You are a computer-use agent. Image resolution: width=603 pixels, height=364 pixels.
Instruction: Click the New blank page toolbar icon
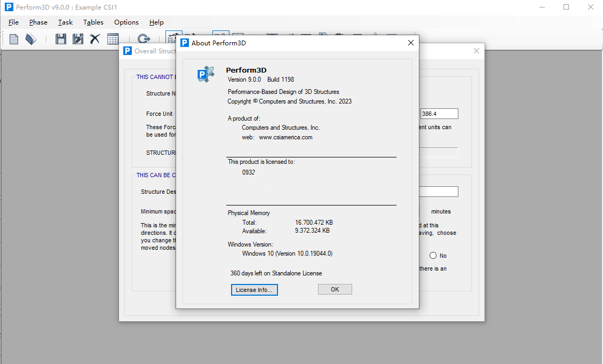(14, 39)
